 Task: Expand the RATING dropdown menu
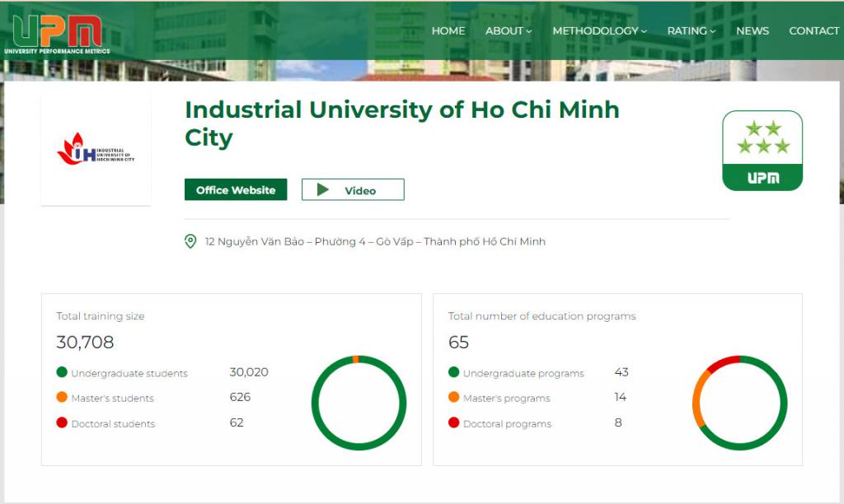point(692,30)
